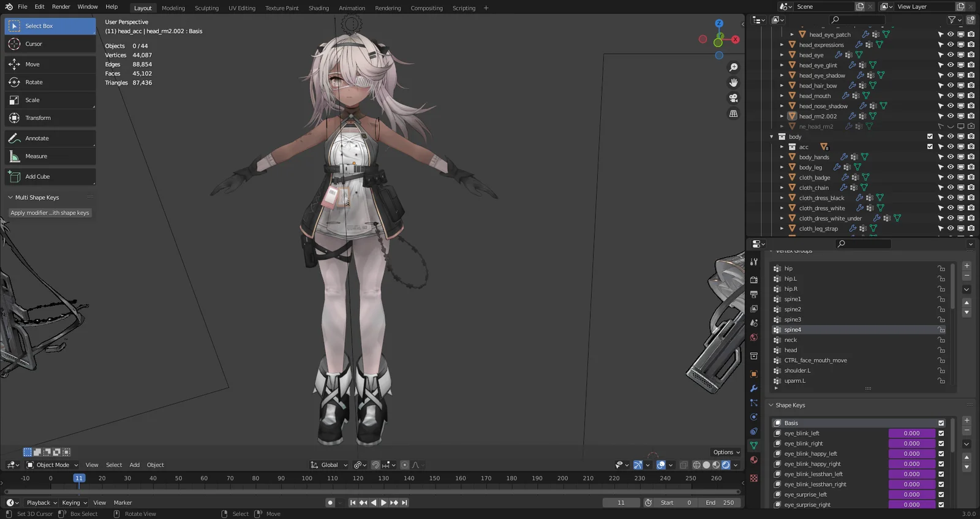
Task: Select the Measure tool
Action: tap(50, 156)
